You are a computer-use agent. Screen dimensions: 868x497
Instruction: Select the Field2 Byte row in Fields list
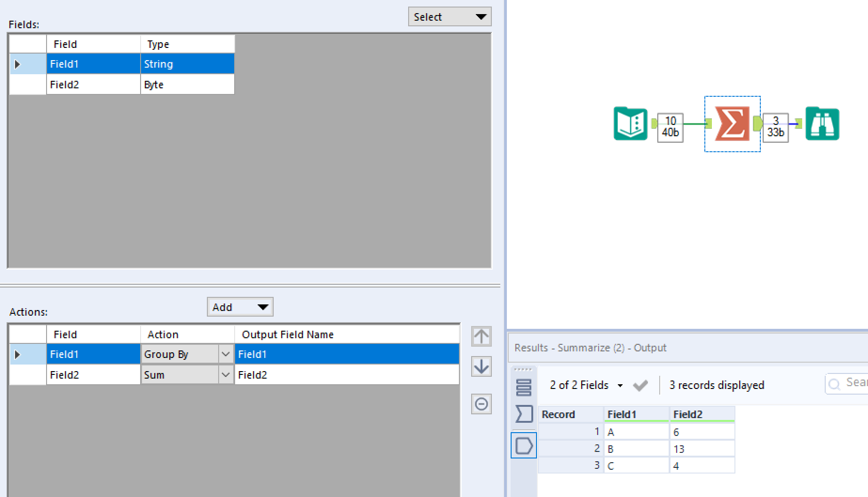[94, 84]
